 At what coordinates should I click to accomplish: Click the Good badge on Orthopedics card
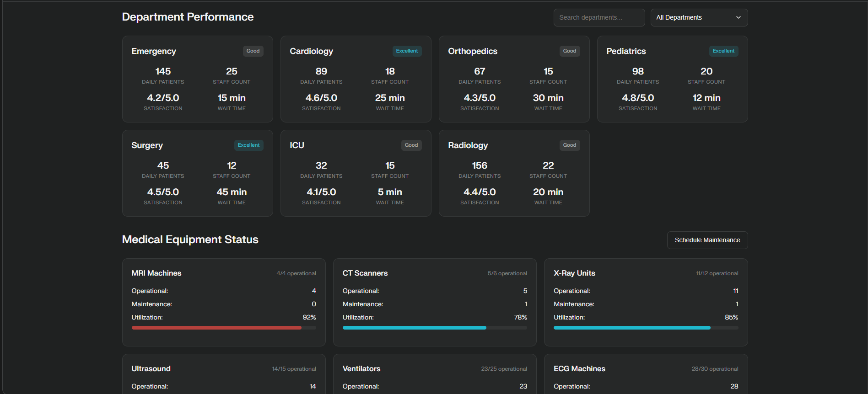(570, 51)
